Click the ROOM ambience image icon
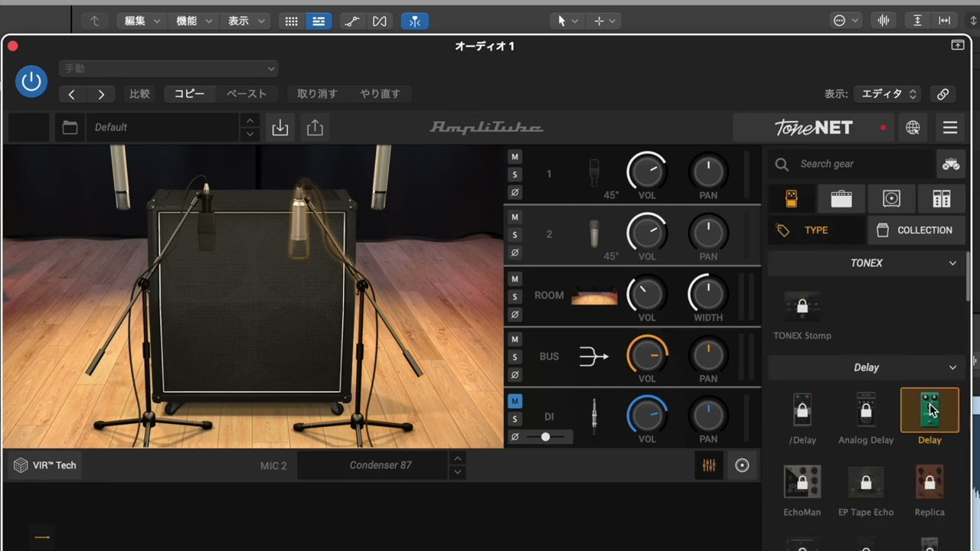Viewport: 980px width, 551px height. (x=594, y=295)
